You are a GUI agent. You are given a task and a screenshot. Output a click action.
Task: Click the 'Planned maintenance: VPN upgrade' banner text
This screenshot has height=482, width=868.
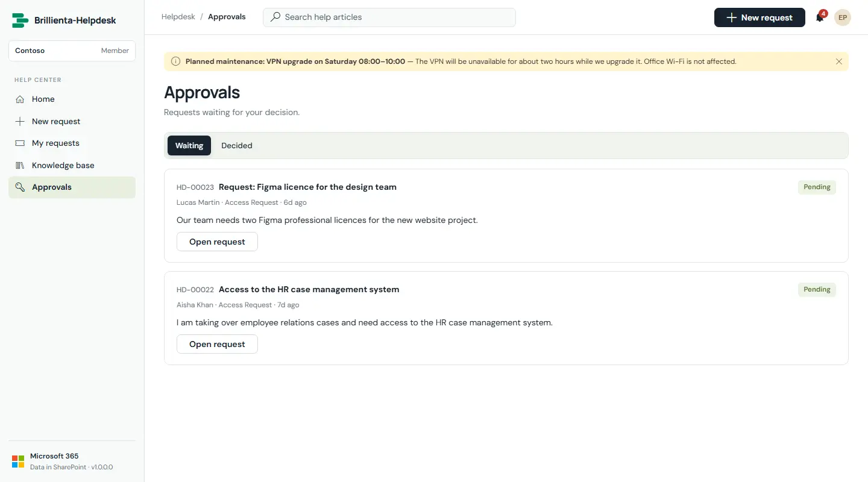[x=295, y=61]
